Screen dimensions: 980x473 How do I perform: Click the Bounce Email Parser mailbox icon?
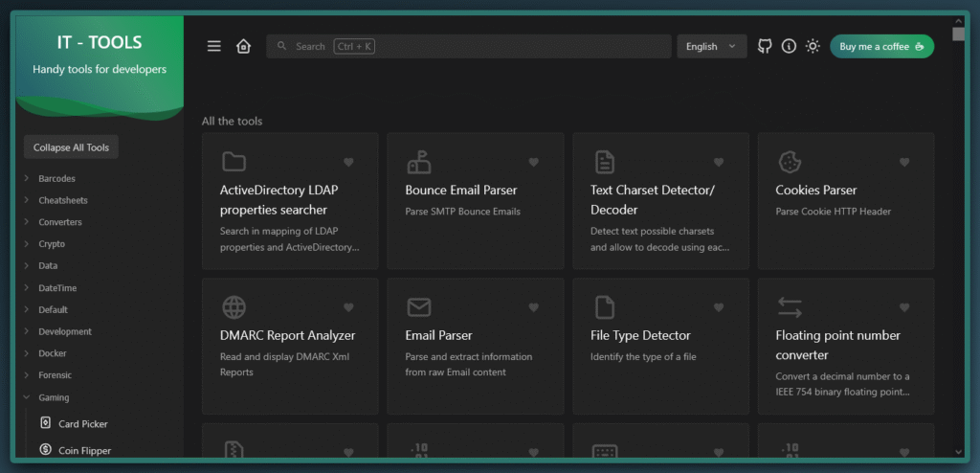419,161
